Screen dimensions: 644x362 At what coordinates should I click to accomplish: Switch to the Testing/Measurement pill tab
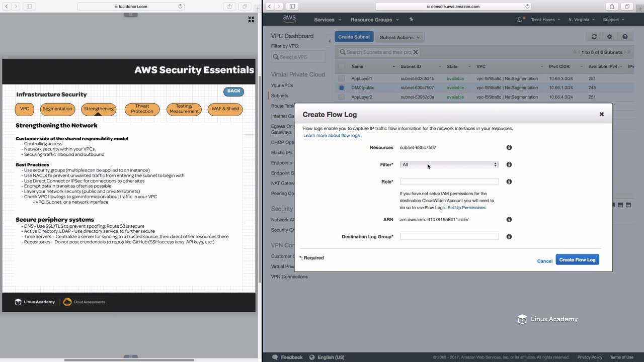[184, 109]
